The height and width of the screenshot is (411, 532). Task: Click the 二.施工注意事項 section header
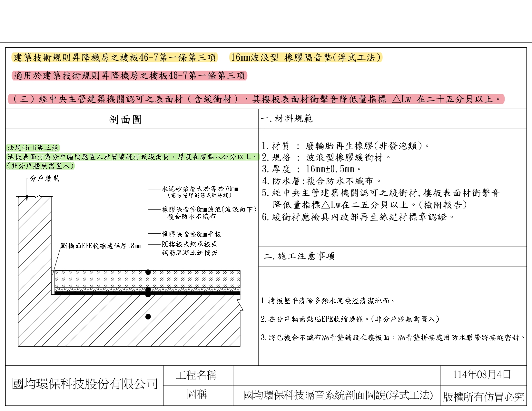pos(299,256)
